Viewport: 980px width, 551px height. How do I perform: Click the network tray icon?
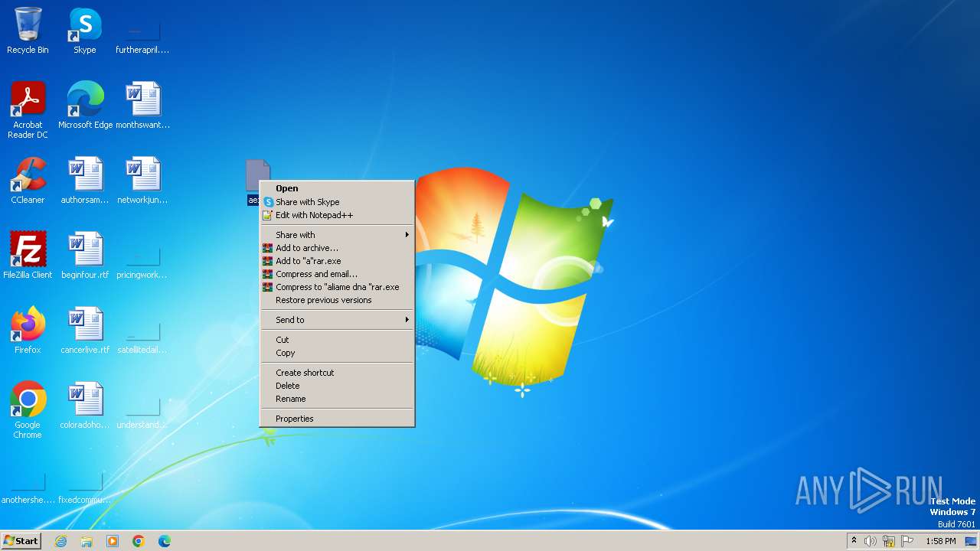(889, 541)
